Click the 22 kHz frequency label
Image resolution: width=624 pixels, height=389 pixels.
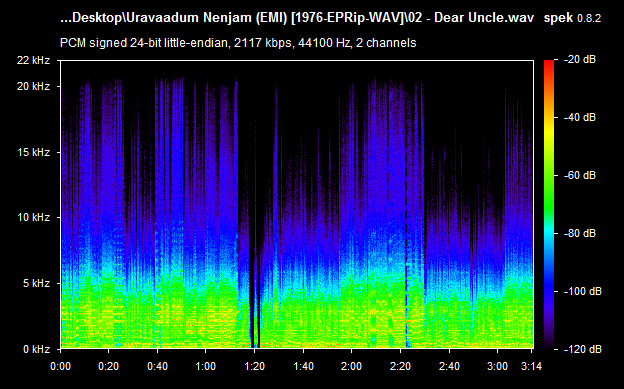(x=33, y=60)
